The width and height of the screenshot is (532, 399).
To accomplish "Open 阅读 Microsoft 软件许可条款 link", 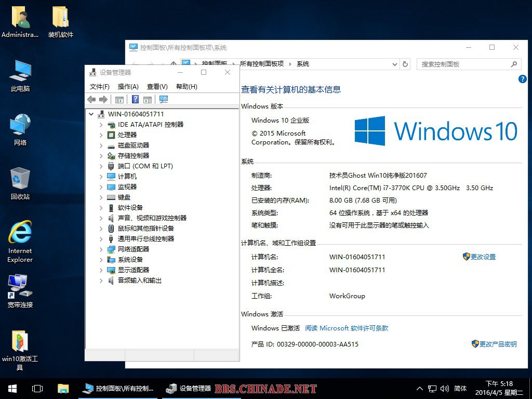I will pos(347,328).
